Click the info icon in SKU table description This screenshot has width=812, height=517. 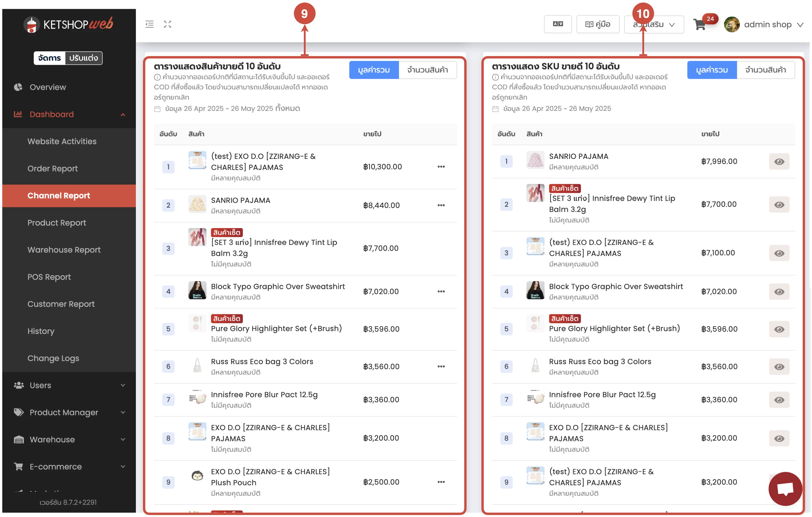pyautogui.click(x=495, y=77)
